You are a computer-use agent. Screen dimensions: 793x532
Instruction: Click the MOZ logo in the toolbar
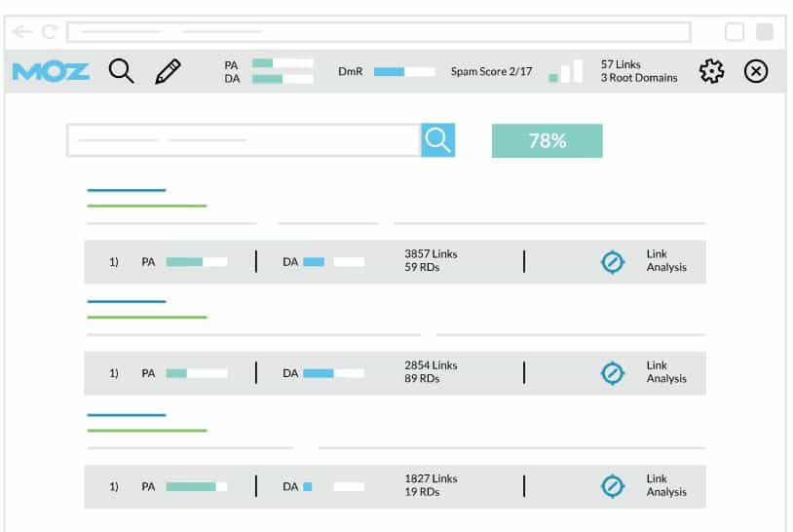51,71
